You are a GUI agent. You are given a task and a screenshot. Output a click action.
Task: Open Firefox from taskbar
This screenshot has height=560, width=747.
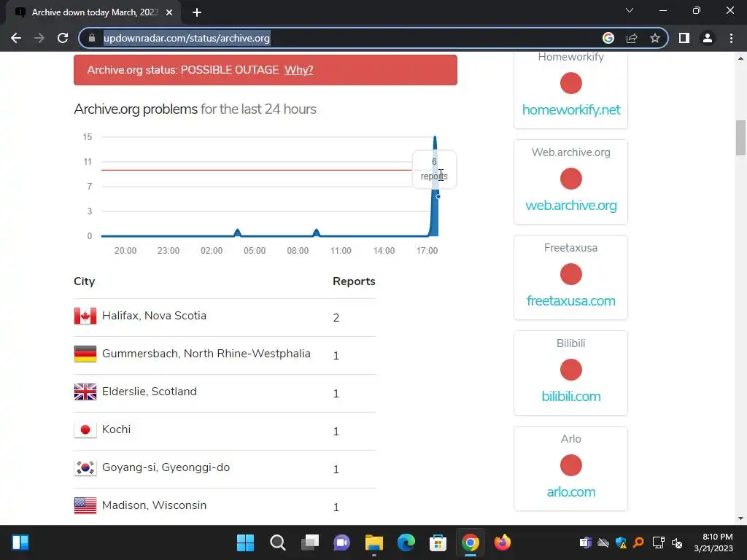[502, 542]
